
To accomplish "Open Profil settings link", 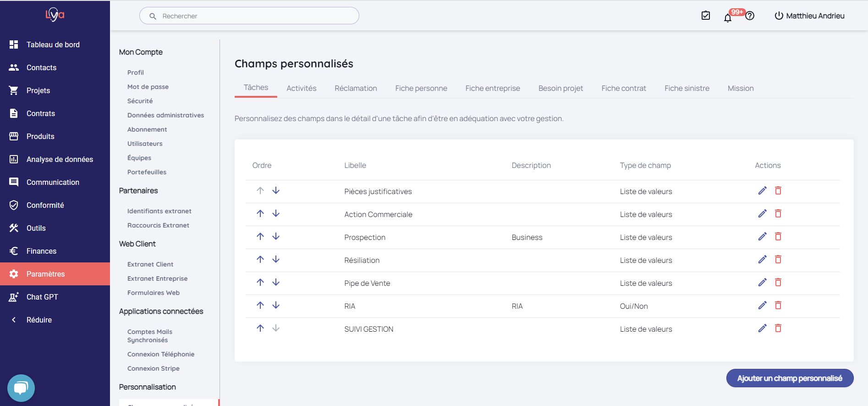I will (x=136, y=72).
